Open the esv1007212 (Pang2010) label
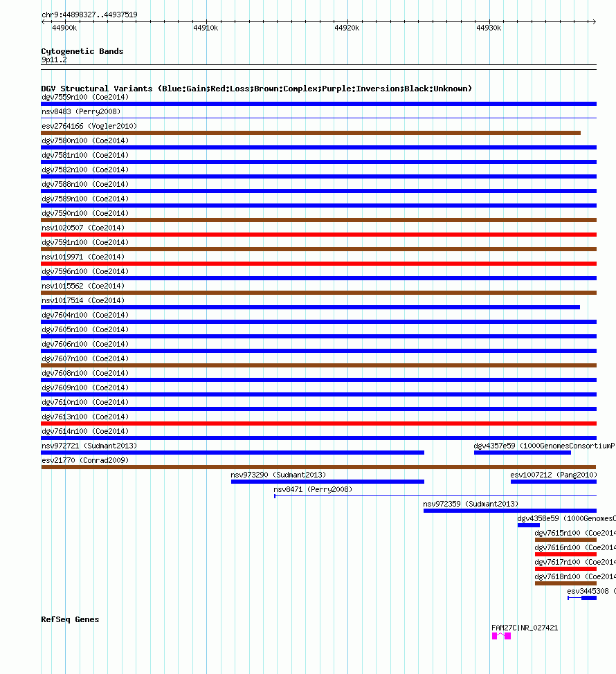 (554, 475)
